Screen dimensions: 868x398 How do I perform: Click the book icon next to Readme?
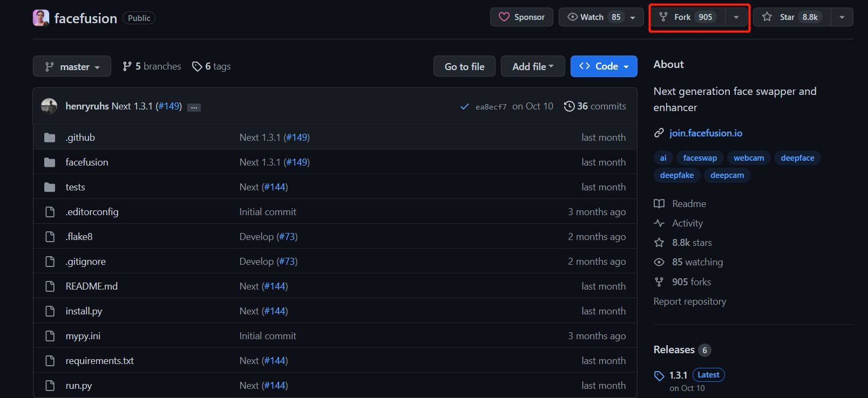tap(659, 204)
